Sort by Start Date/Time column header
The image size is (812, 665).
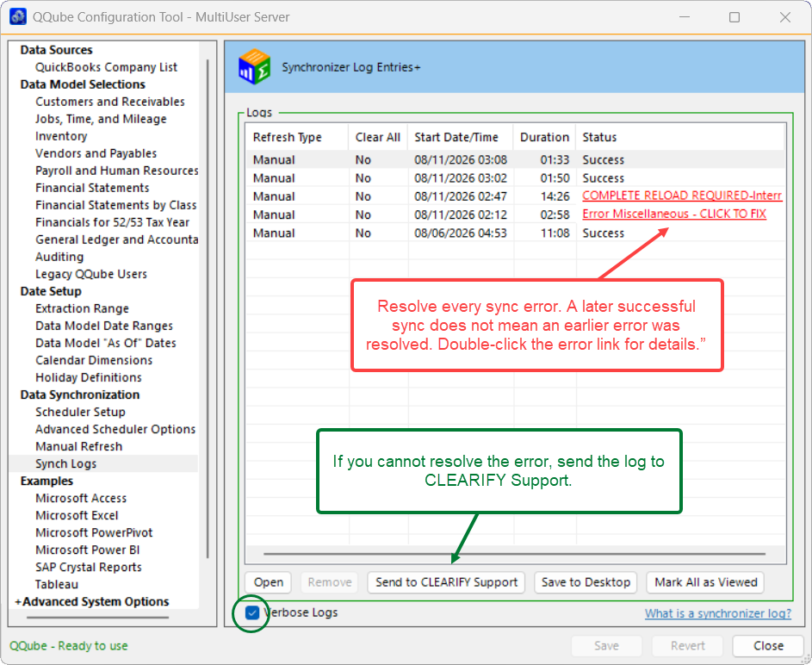(461, 137)
